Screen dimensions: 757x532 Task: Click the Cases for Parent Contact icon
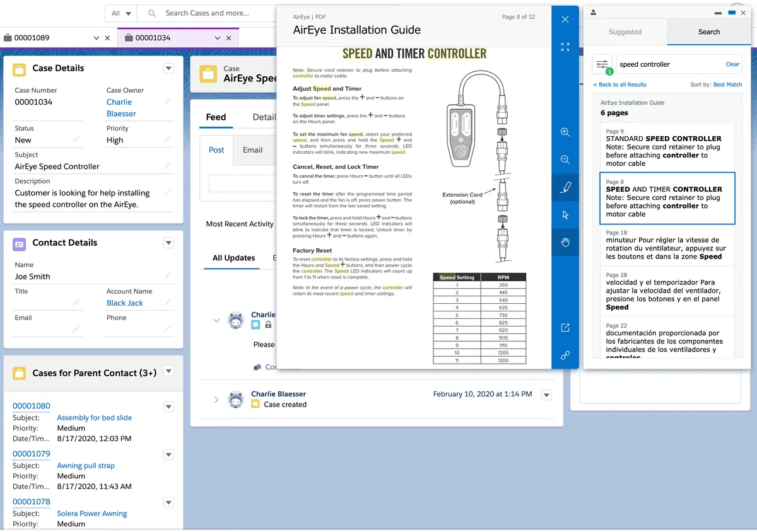point(20,373)
